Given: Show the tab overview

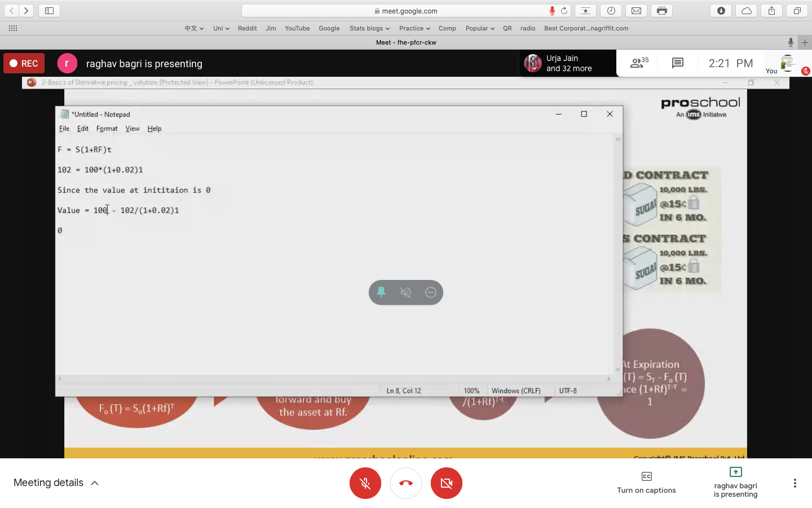Looking at the screenshot, I should pyautogui.click(x=797, y=11).
